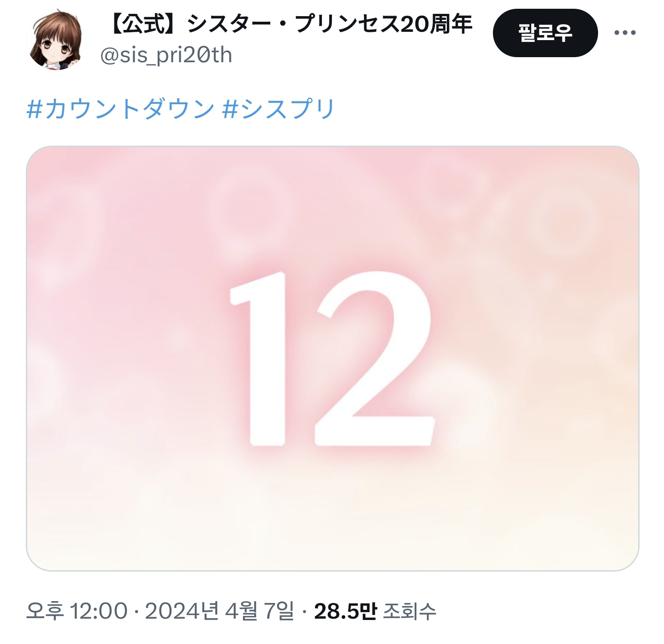
Task: Follow the account with 팔로우 button
Action: click(x=545, y=33)
